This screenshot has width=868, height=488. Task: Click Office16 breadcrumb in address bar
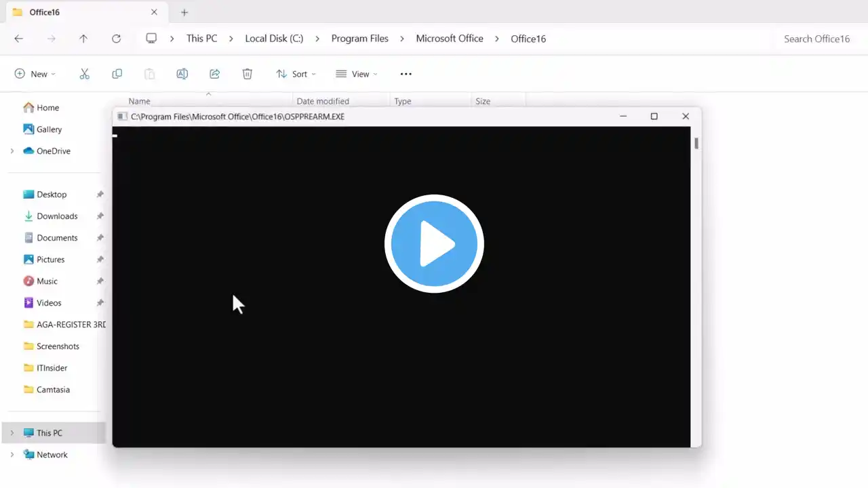528,39
